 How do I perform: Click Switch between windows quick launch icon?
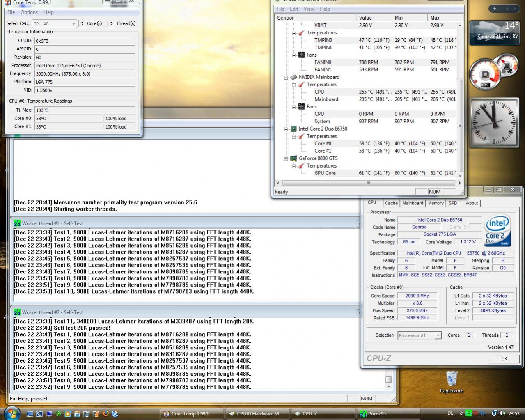coord(39,414)
